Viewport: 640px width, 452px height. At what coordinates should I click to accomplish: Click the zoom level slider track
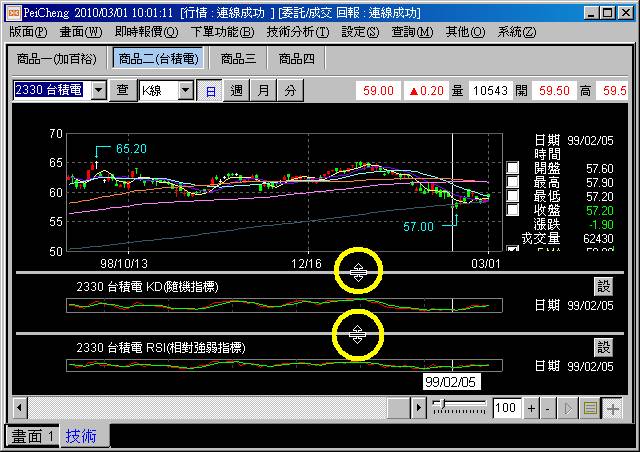tap(460, 408)
